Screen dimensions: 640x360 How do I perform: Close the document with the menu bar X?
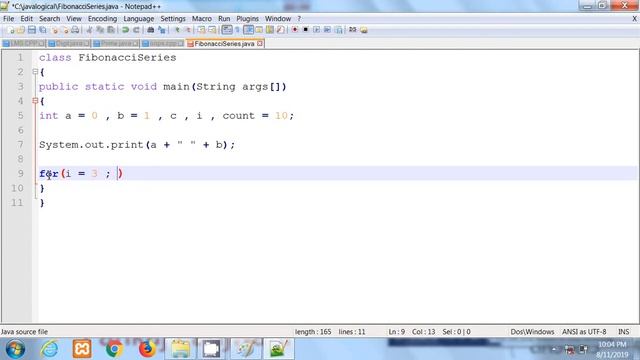click(x=635, y=19)
